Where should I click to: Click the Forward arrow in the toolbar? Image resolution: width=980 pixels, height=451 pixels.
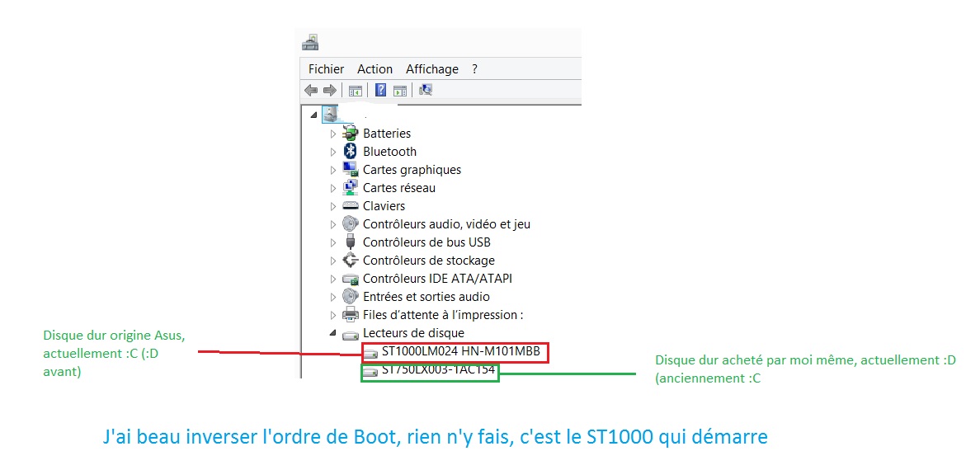tap(329, 91)
